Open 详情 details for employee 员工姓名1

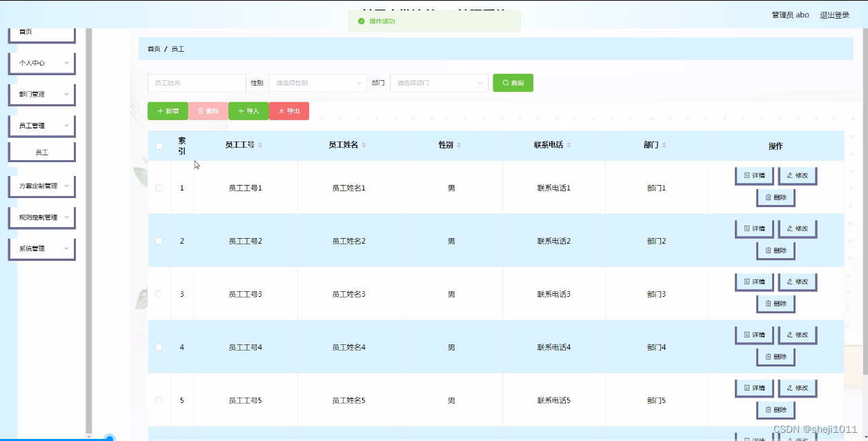(x=754, y=175)
